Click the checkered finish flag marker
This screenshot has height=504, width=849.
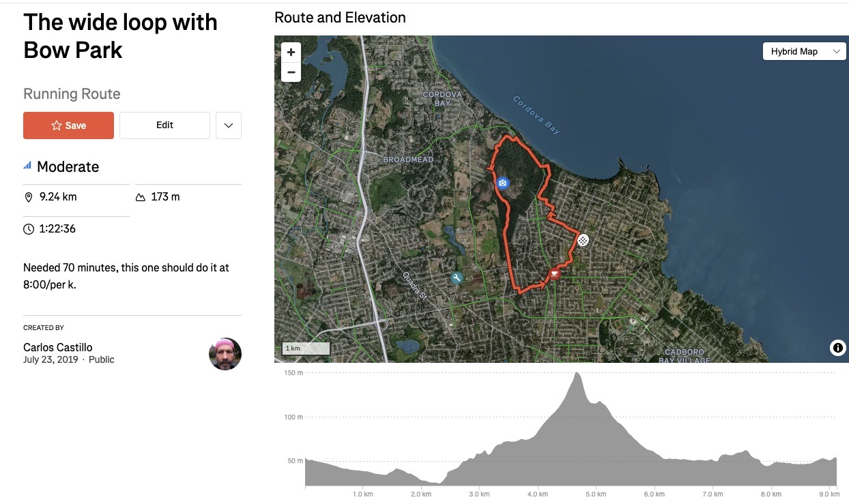(x=583, y=240)
